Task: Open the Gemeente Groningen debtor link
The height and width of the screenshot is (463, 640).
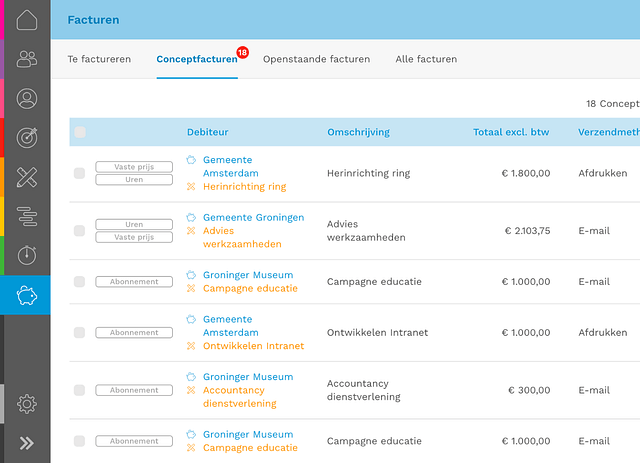Action: (253, 217)
